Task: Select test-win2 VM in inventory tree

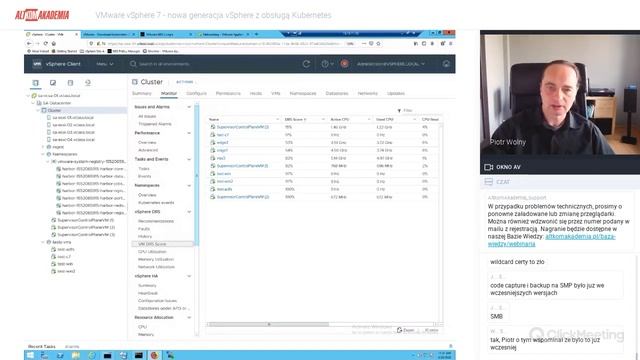Action: 66,271
